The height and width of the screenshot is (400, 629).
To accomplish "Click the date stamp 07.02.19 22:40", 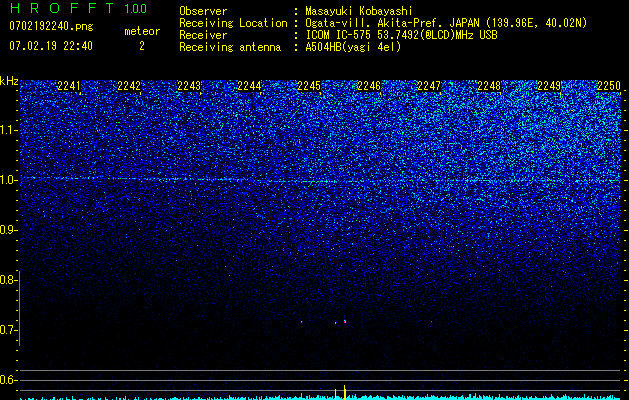I will click(51, 46).
